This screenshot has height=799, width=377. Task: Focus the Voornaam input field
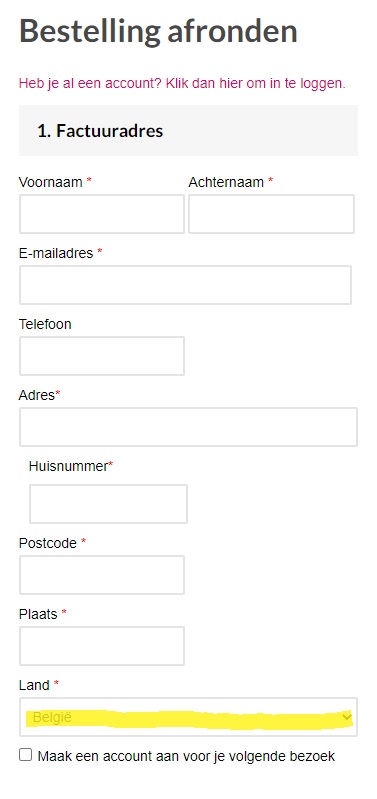click(102, 214)
